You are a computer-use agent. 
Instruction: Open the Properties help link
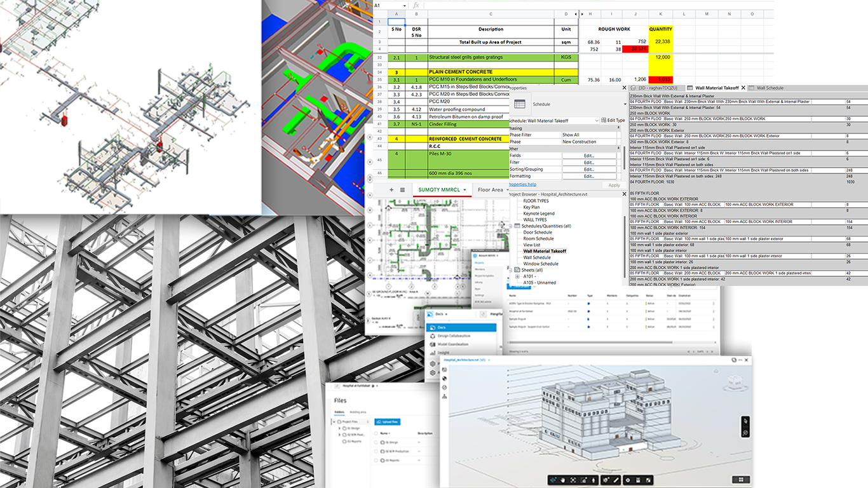[x=522, y=184]
